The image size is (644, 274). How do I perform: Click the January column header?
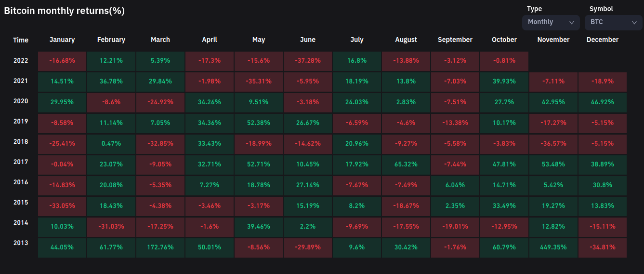[x=62, y=40]
